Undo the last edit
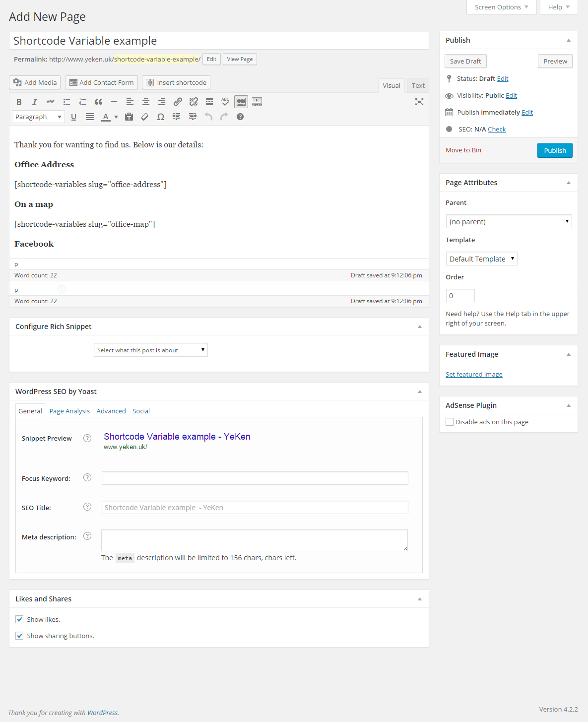 tap(208, 117)
